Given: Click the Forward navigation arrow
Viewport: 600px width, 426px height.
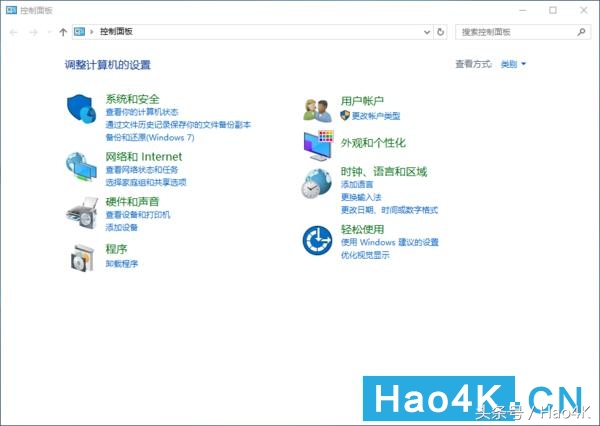Looking at the screenshot, I should tap(34, 32).
